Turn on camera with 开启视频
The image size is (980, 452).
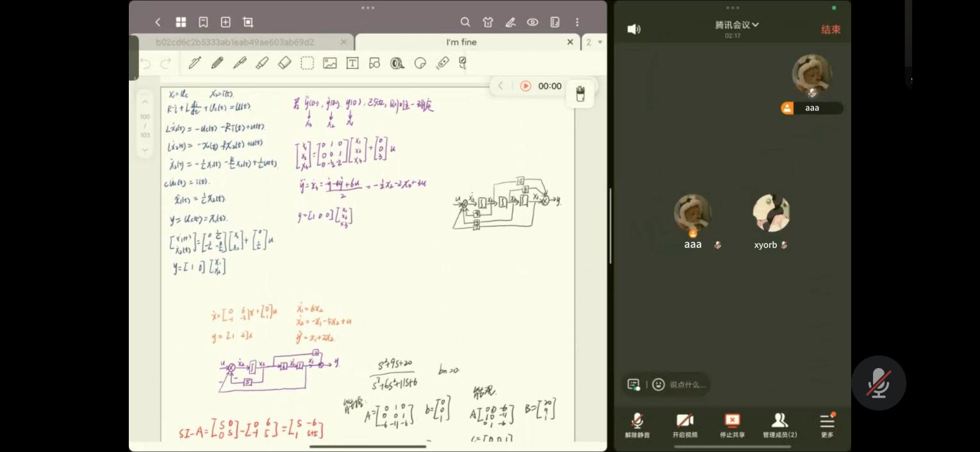click(685, 424)
